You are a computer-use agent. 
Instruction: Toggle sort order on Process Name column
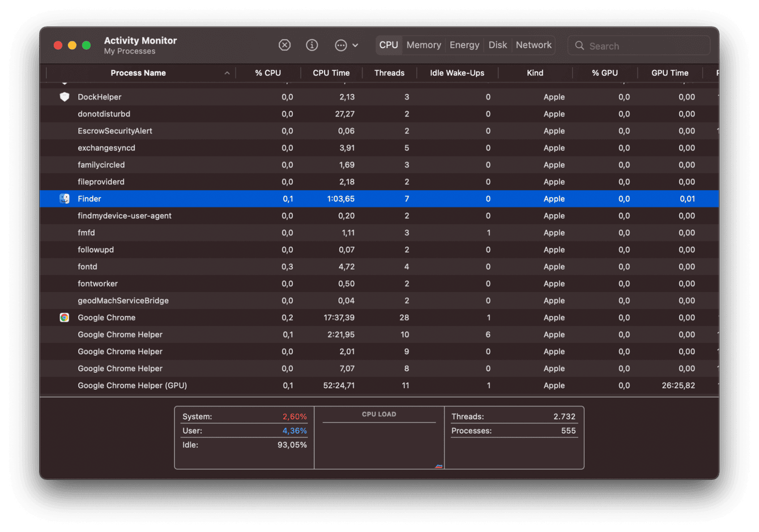pos(138,72)
